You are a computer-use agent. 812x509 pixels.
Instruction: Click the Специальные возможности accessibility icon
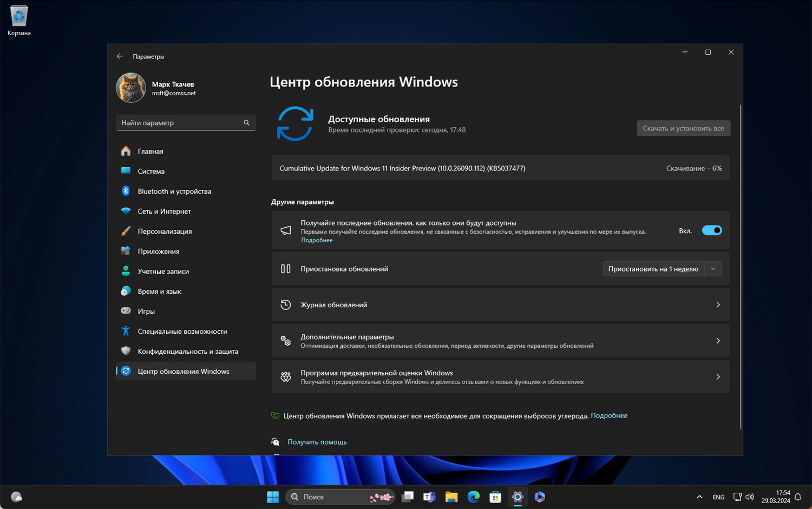[126, 331]
